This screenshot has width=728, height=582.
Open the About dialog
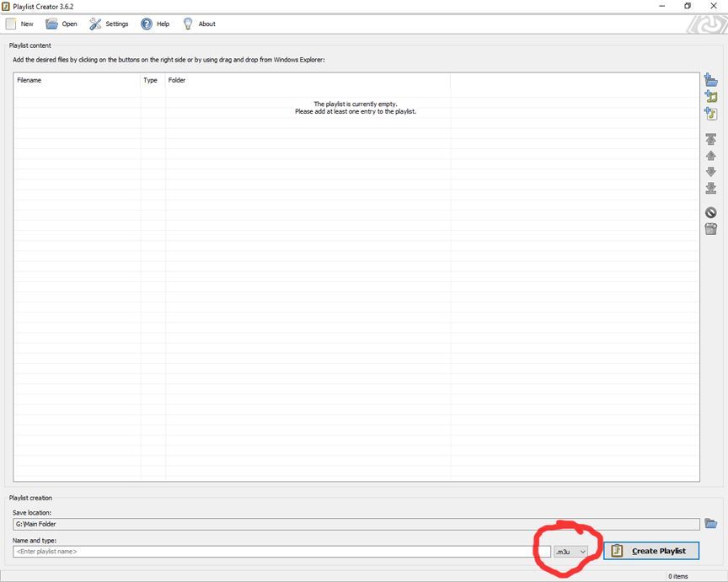pyautogui.click(x=199, y=24)
